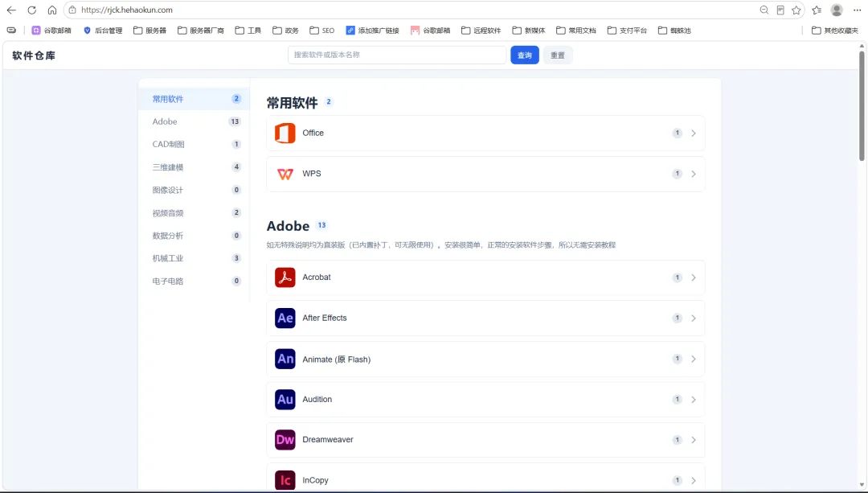Click the Animate An icon
The width and height of the screenshot is (868, 493).
click(x=285, y=359)
